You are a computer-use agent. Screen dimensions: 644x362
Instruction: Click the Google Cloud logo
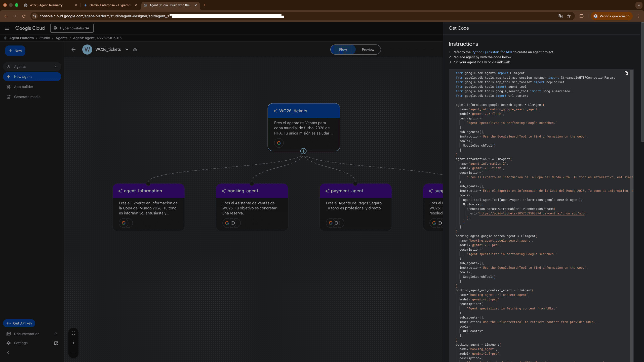point(30,28)
